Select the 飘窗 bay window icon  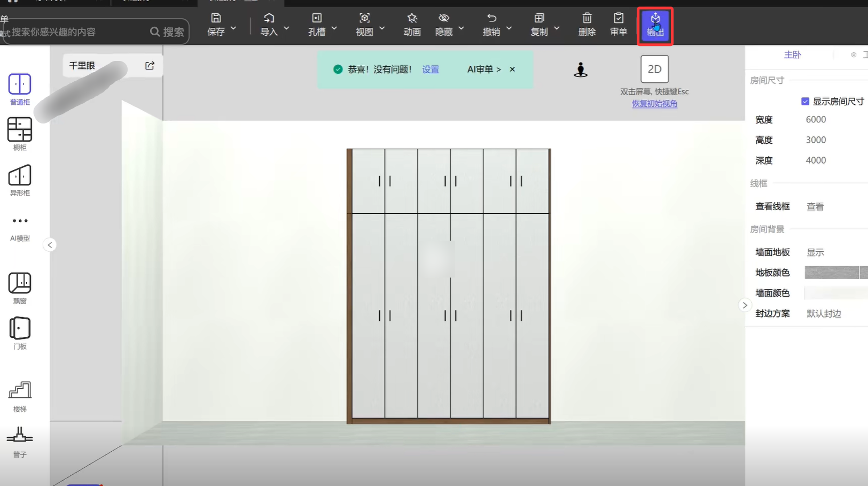(20, 283)
